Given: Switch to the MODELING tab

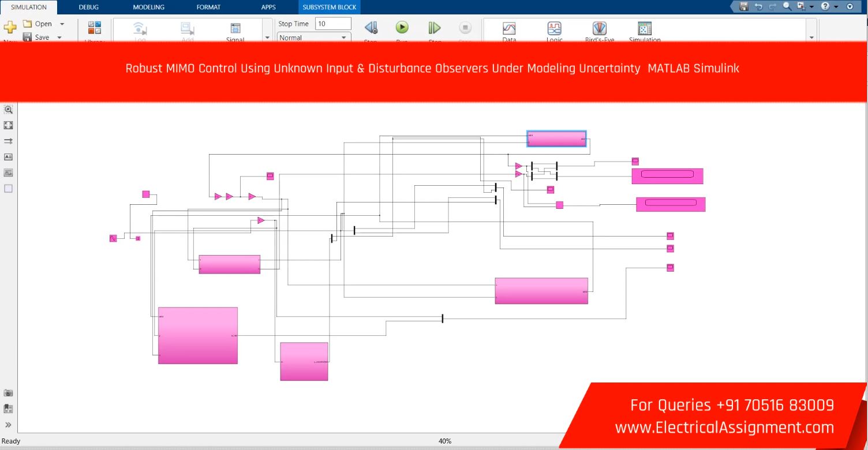Looking at the screenshot, I should (x=148, y=7).
